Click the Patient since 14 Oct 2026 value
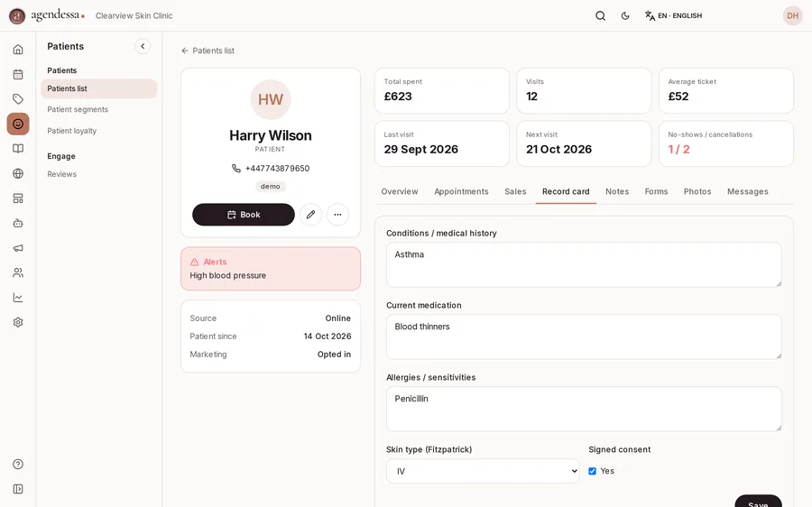Screen dimensions: 812x507 pyautogui.click(x=328, y=336)
